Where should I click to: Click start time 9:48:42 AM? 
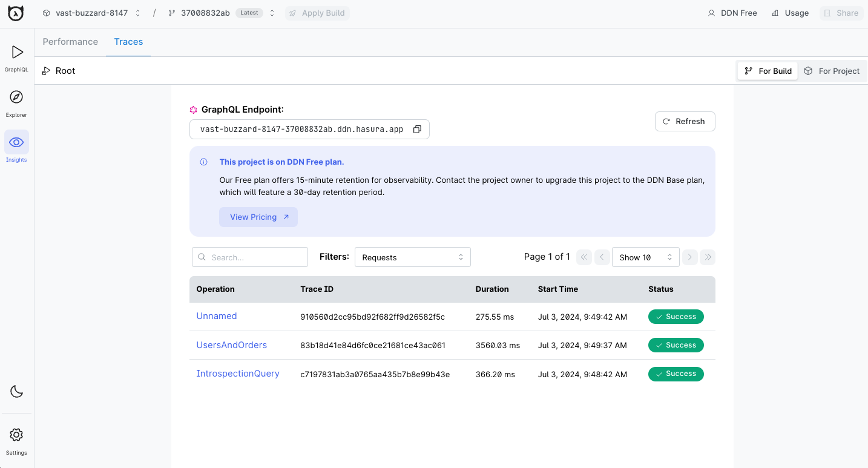point(582,374)
